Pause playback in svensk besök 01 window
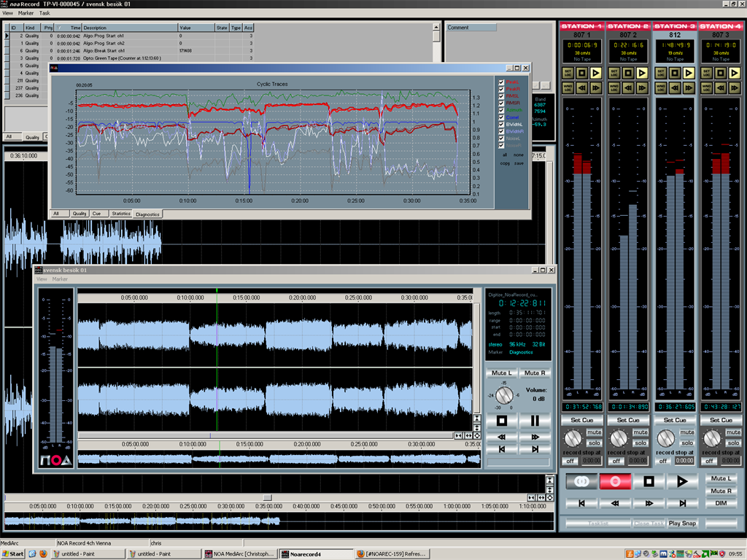The width and height of the screenshot is (747, 560). 535,421
